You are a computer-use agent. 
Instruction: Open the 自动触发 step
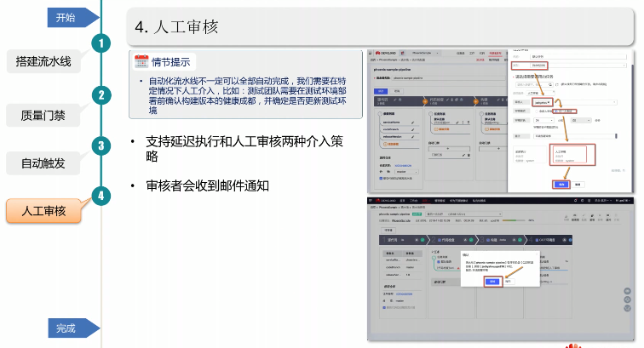(43, 163)
